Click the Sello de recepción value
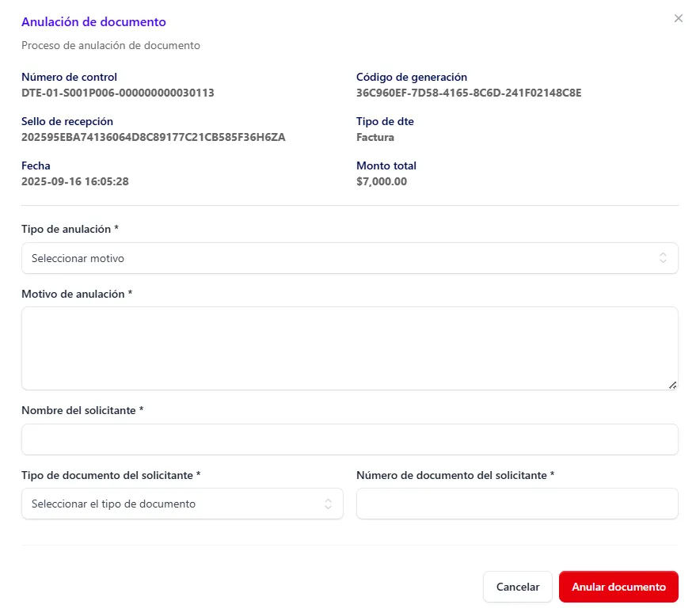696x616 pixels. tap(154, 137)
